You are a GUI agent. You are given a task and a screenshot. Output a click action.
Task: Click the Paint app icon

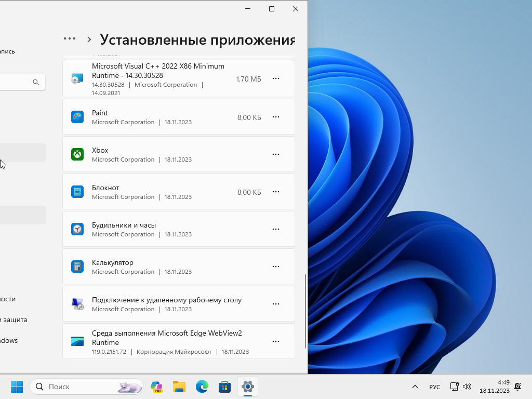77,117
